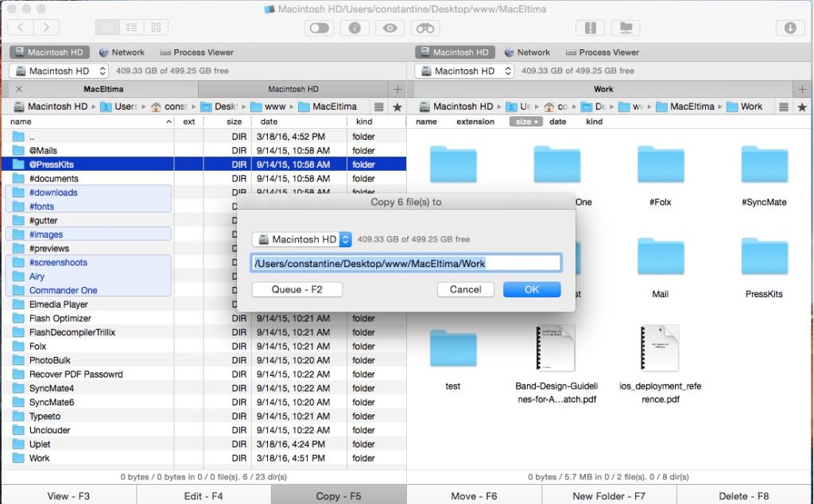814x504 pixels.
Task: Switch to full list view mode
Action: click(107, 27)
